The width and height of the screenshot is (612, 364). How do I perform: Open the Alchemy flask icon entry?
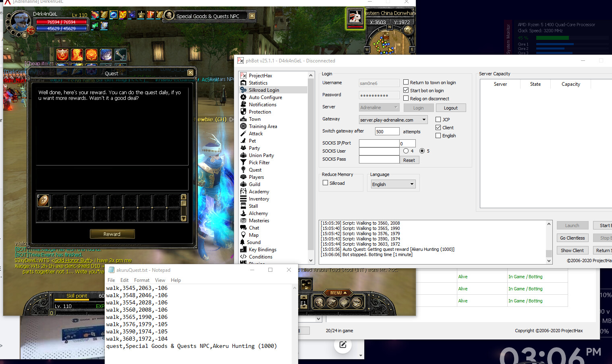click(x=243, y=213)
